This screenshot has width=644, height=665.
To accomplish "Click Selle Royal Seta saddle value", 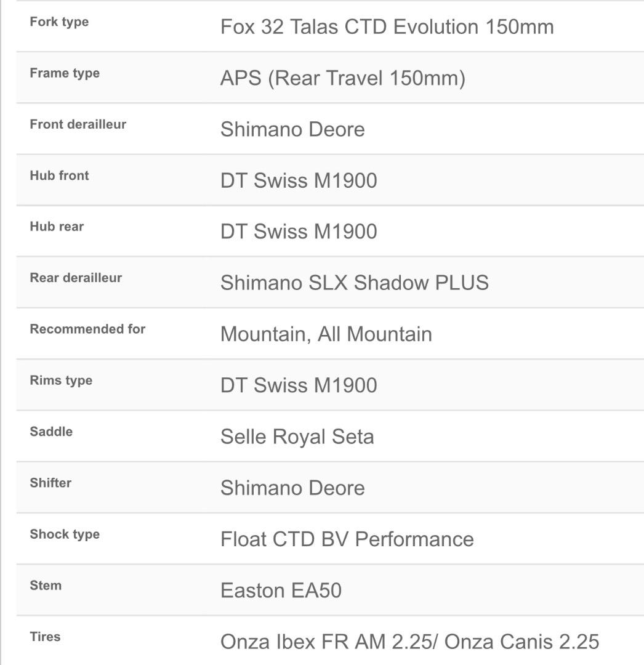I will [297, 437].
